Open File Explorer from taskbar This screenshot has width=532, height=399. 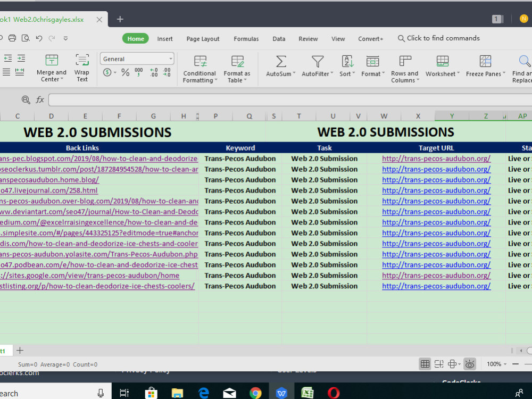click(177, 393)
